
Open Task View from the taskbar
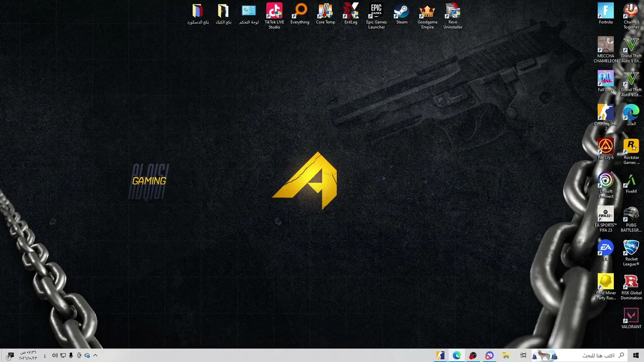click(523, 355)
